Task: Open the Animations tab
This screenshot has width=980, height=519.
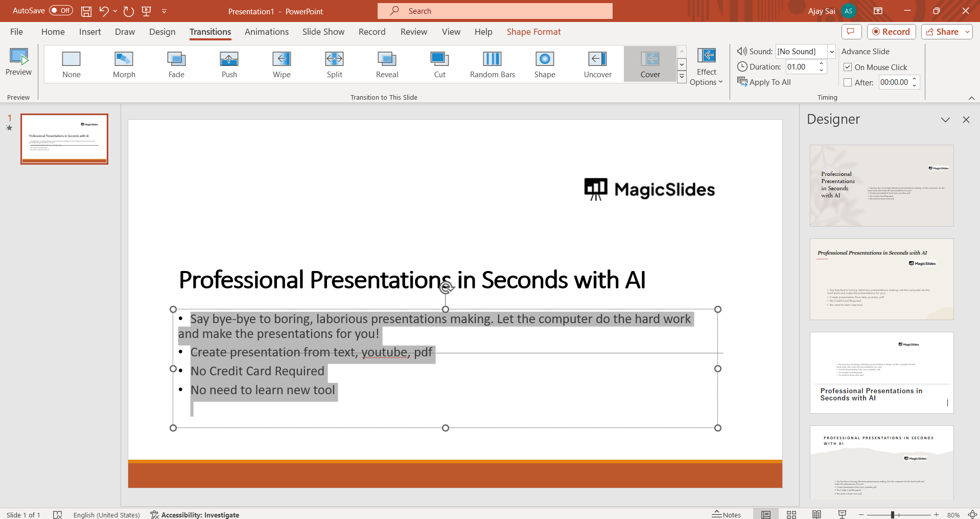Action: (x=266, y=32)
